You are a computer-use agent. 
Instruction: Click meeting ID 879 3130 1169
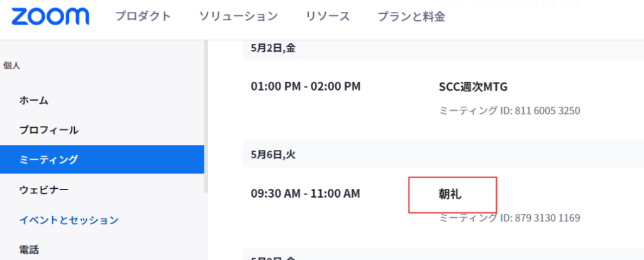509,218
